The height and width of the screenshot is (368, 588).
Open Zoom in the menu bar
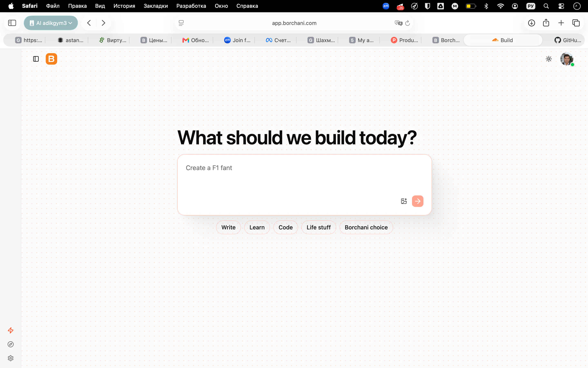click(x=386, y=6)
